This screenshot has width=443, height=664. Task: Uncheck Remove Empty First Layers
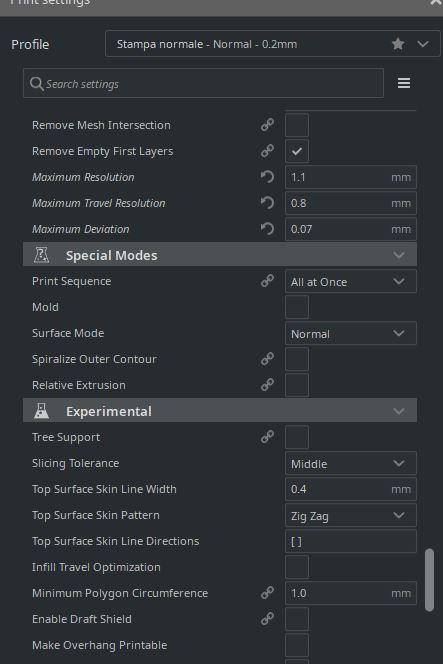click(x=297, y=151)
